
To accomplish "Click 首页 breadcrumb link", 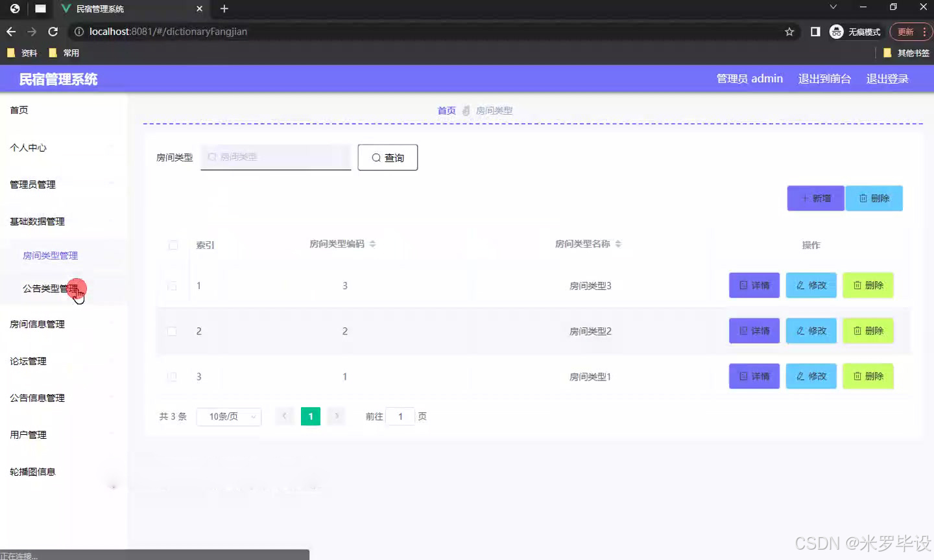I will click(x=446, y=111).
